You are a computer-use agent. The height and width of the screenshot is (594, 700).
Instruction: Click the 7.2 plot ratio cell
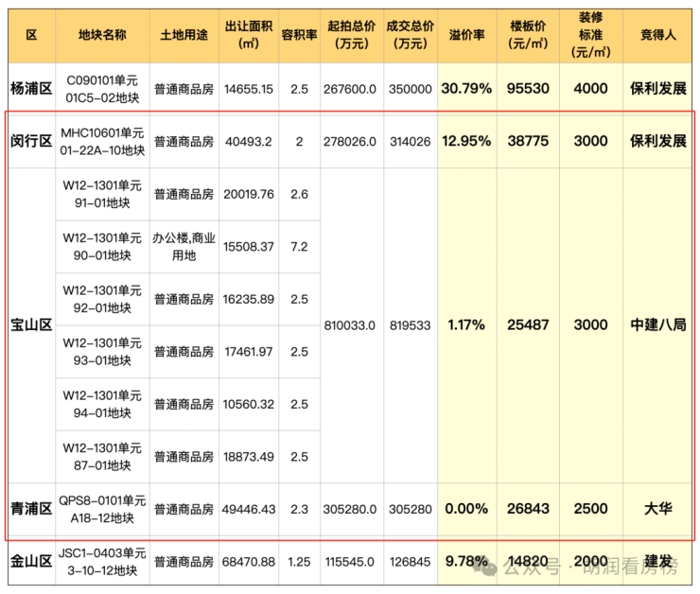tap(300, 246)
